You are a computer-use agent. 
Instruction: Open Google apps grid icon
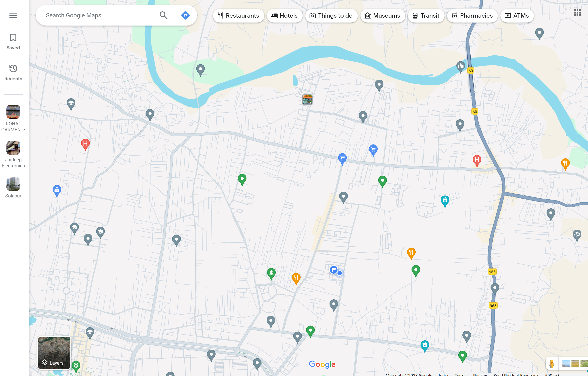[577, 13]
